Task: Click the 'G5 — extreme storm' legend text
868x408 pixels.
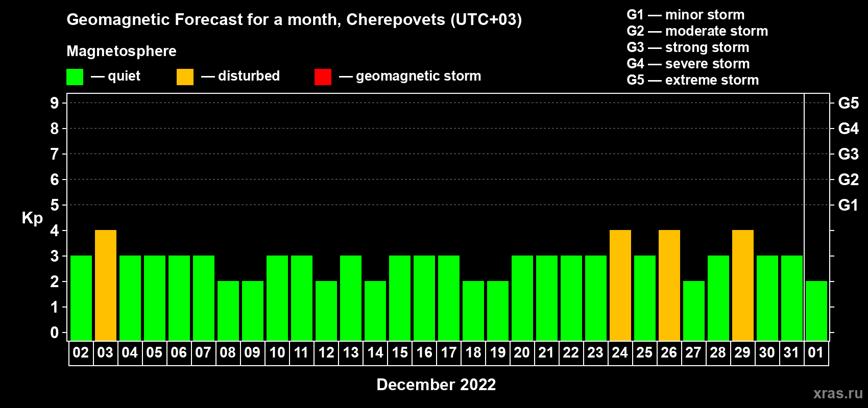Action: click(693, 80)
